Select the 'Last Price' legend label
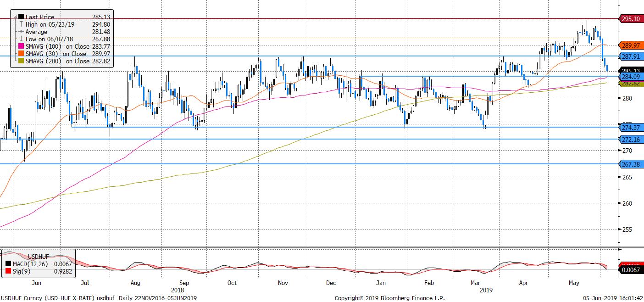 40,17
